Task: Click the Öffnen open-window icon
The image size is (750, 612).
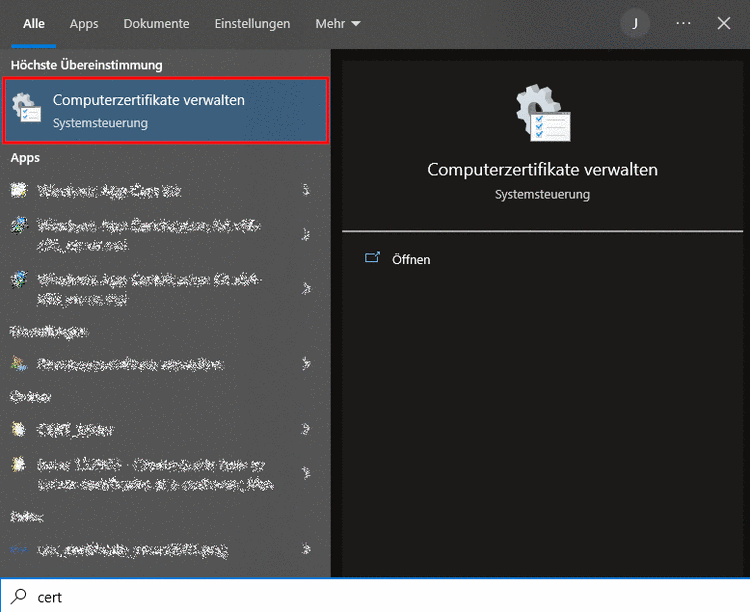Action: pyautogui.click(x=372, y=257)
